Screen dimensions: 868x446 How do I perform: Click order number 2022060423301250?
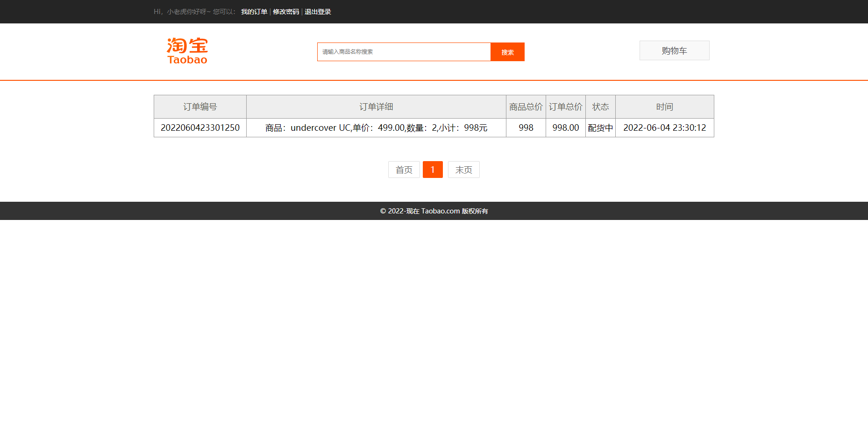200,127
